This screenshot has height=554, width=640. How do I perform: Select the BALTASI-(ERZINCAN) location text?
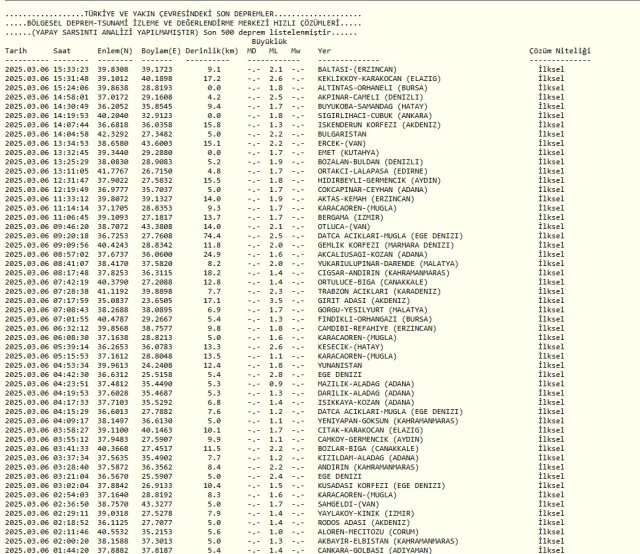coord(357,69)
